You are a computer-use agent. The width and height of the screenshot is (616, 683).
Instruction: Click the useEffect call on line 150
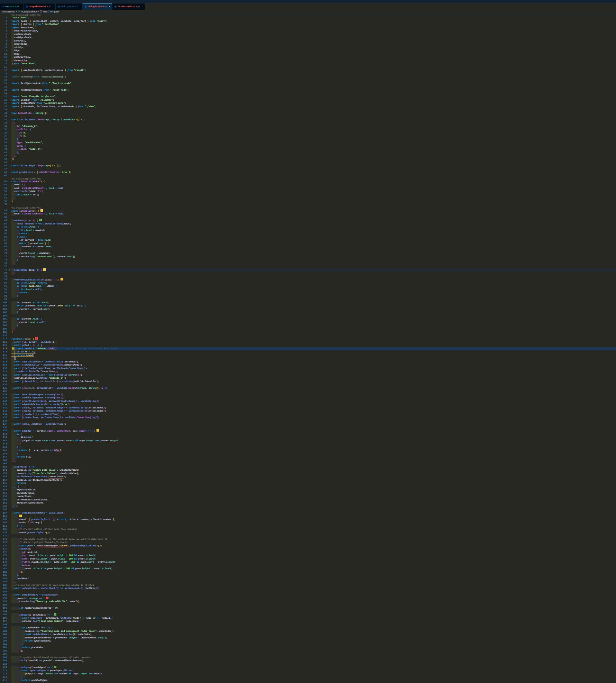(x=20, y=467)
